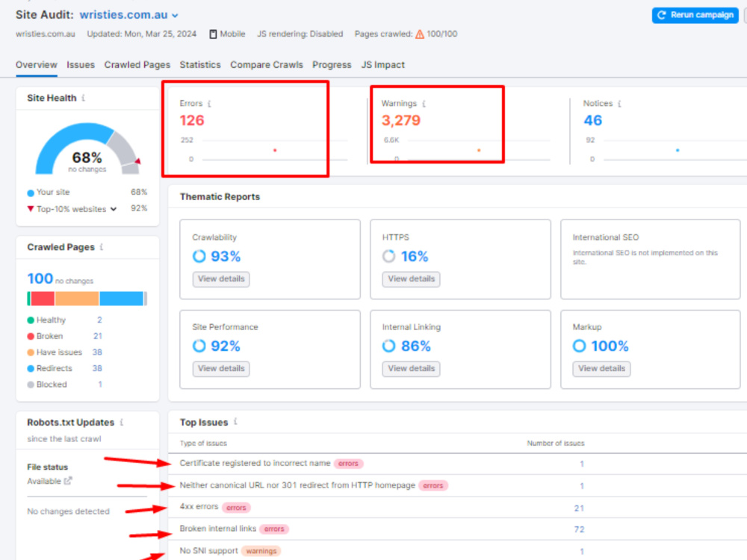Image resolution: width=747 pixels, height=560 pixels.
Task: Click the errors tag on Broken internal links
Action: (274, 529)
